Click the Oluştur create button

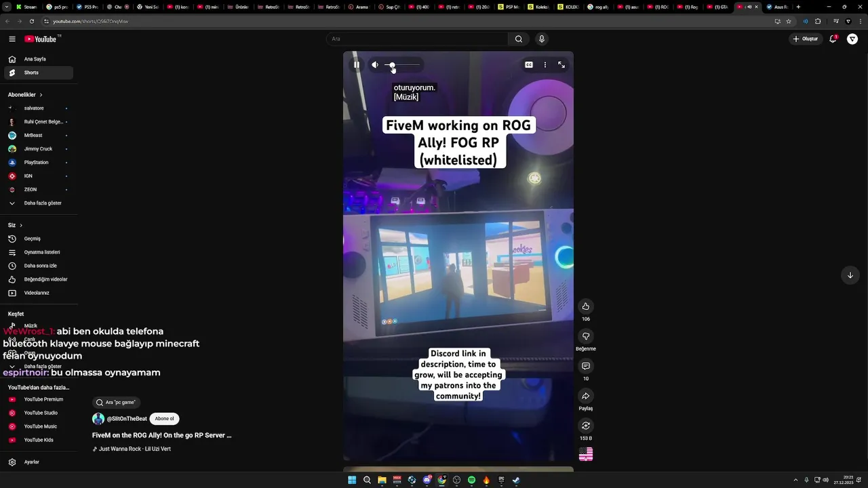pos(806,39)
